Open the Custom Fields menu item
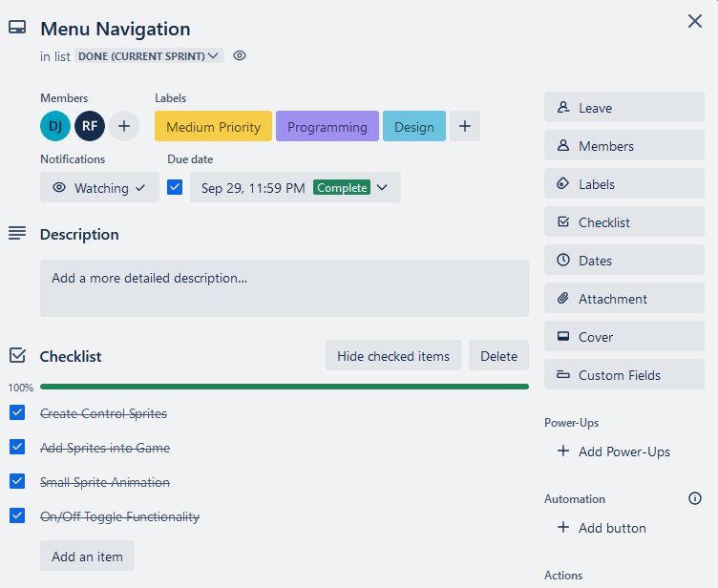The image size is (718, 588). [623, 375]
